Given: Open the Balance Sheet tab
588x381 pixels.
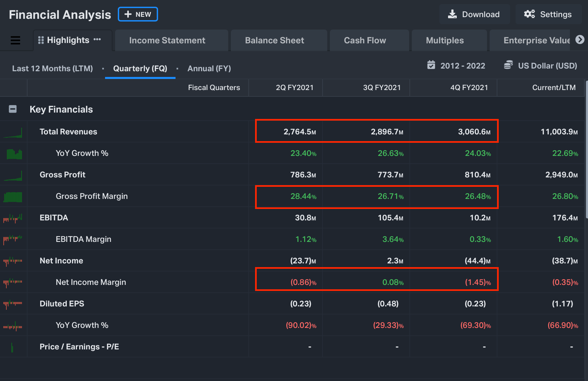Looking at the screenshot, I should coord(275,41).
